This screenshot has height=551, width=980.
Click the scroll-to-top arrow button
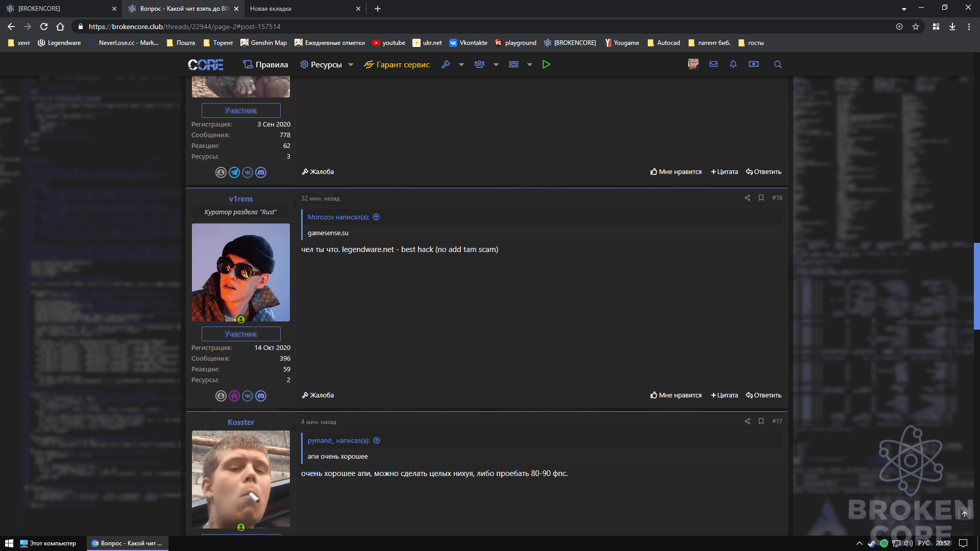pyautogui.click(x=965, y=514)
